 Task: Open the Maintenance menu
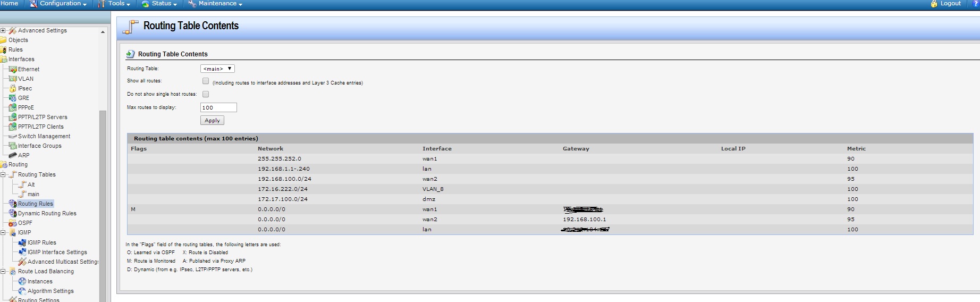coord(215,4)
